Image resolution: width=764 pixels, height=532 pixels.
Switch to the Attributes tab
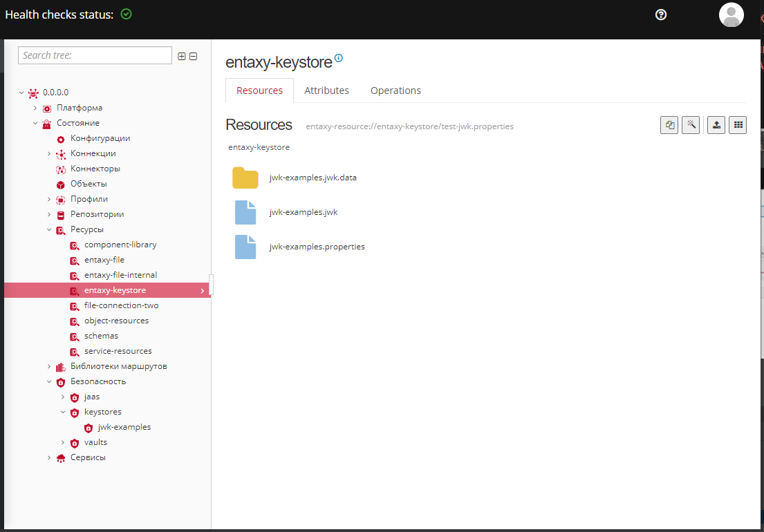(326, 91)
